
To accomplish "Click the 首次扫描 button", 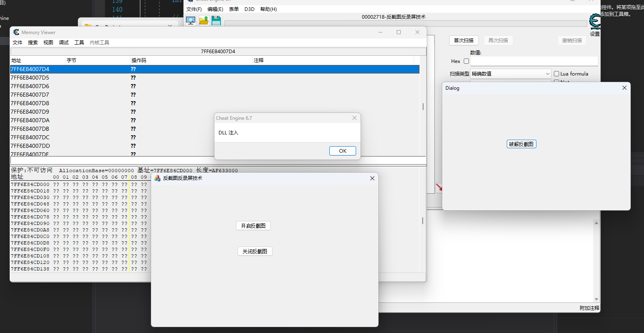I will coord(464,40).
